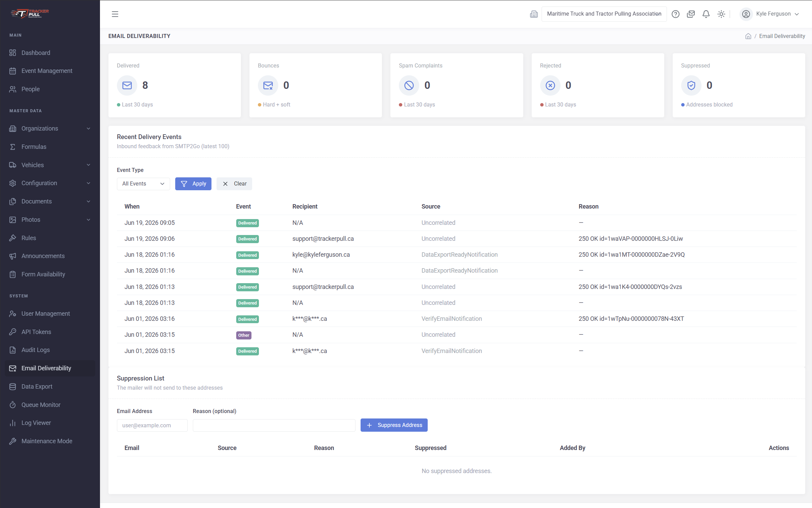This screenshot has width=812, height=508.
Task: Click reason 250 OK id=1wa1MT-0000000DZae-2V9Q
Action: pos(631,255)
